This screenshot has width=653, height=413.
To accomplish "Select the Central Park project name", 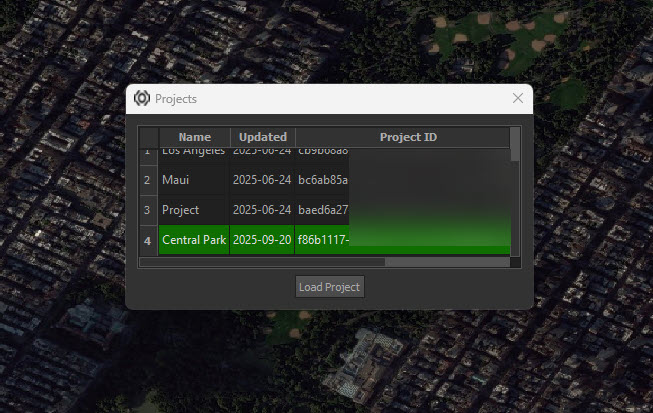I will click(194, 241).
